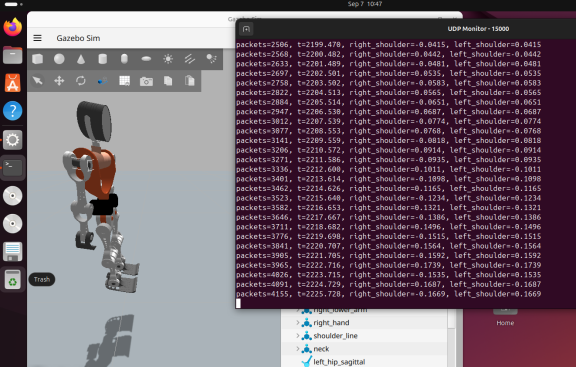This screenshot has width=577, height=368.
Task: Insert a cylinder shape in Gazebo
Action: 103,59
